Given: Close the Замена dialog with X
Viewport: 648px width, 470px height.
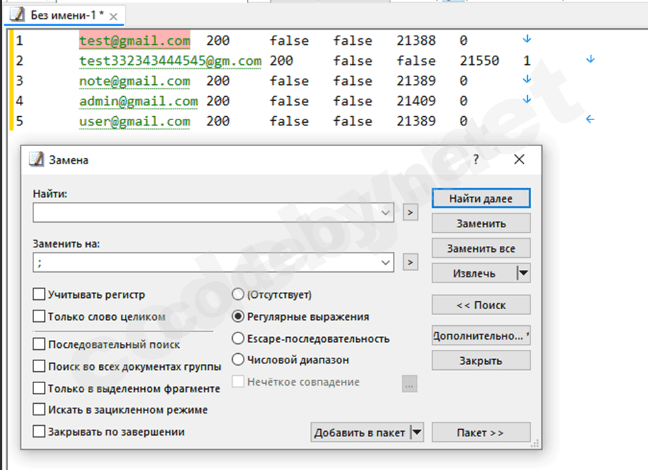Looking at the screenshot, I should click(519, 159).
